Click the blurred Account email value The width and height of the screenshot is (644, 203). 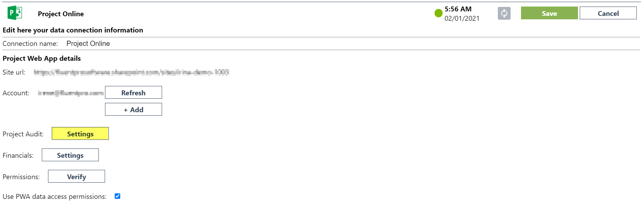[71, 93]
